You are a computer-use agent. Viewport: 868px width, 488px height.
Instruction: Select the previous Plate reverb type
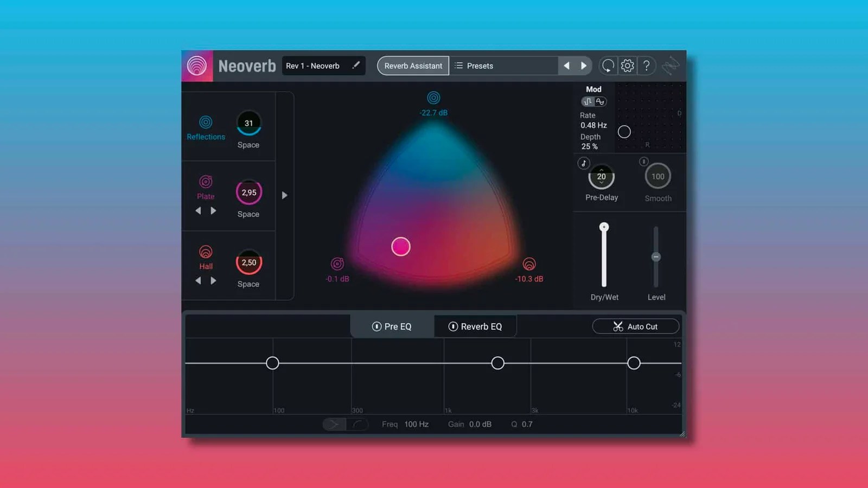198,210
